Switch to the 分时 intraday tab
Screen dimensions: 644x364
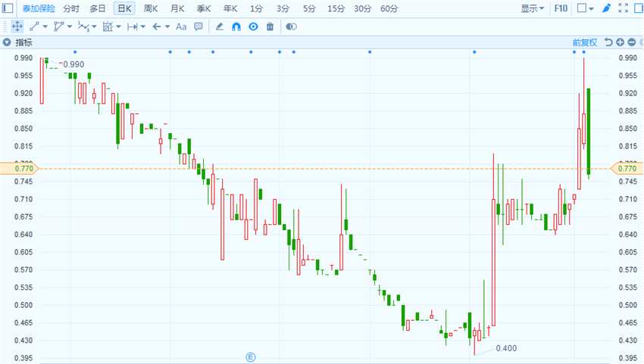pyautogui.click(x=71, y=8)
